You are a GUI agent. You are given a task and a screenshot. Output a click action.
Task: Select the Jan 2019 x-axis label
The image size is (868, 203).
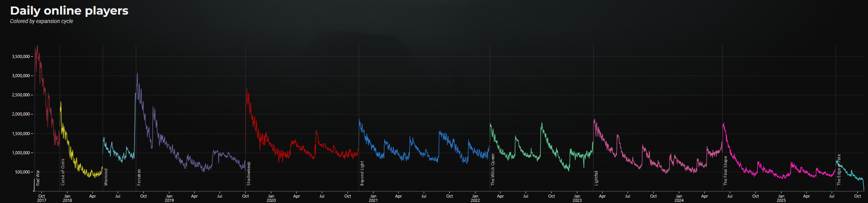pos(169,198)
